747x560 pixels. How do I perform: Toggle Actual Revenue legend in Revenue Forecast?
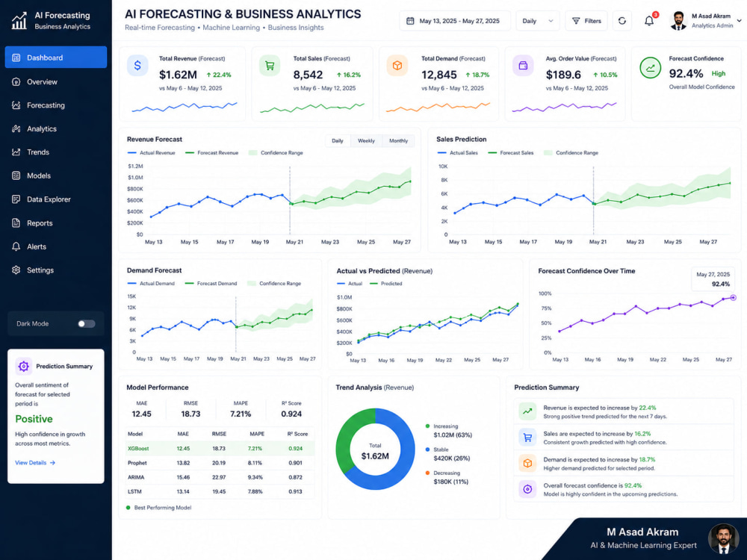(152, 153)
